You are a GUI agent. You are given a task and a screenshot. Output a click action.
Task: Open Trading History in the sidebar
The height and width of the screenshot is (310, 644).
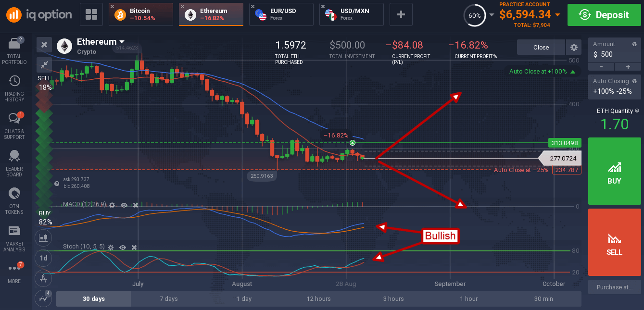pos(14,89)
